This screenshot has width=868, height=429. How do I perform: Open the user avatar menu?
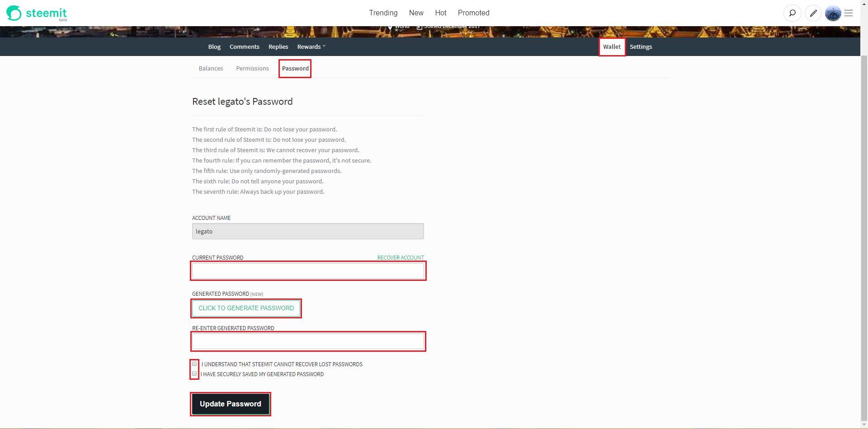click(x=833, y=13)
